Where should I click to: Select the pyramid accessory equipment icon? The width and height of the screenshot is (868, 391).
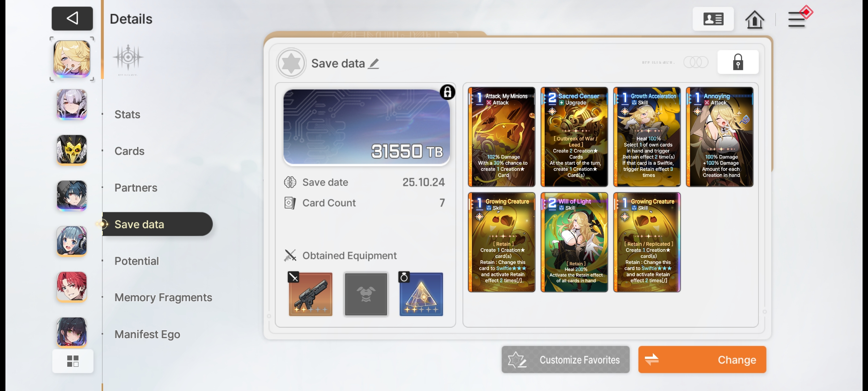pyautogui.click(x=421, y=294)
